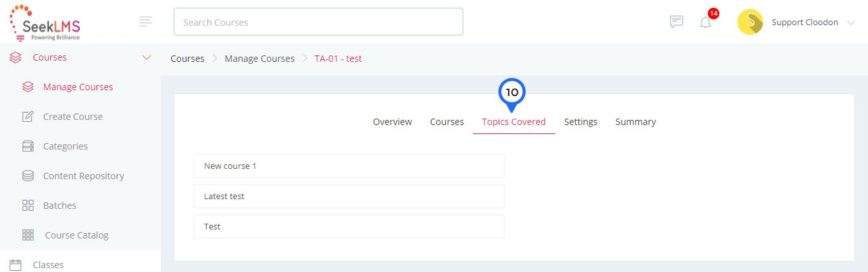This screenshot has width=868, height=272.
Task: Focus the Search Courses input field
Action: click(x=319, y=22)
